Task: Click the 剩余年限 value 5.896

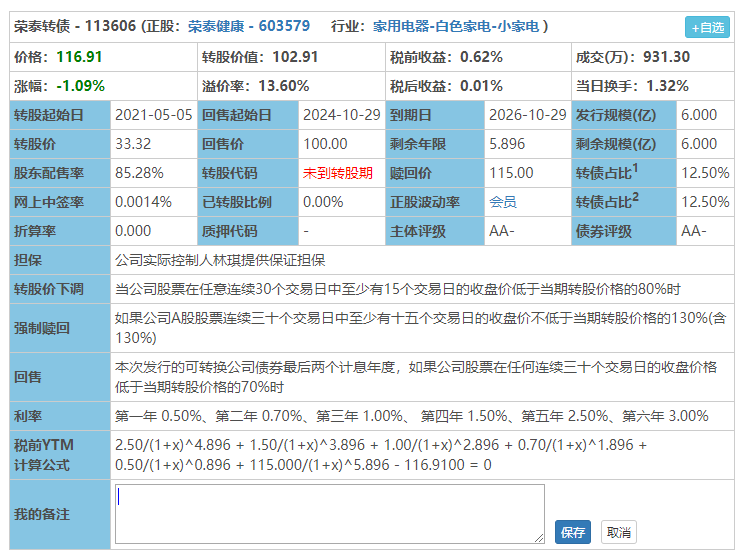Action: [x=507, y=144]
